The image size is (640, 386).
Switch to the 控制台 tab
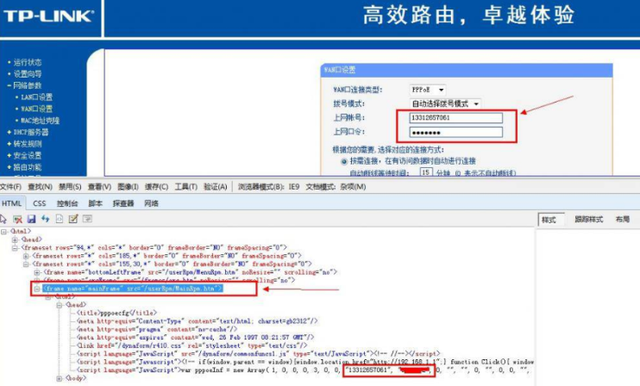[x=67, y=203]
